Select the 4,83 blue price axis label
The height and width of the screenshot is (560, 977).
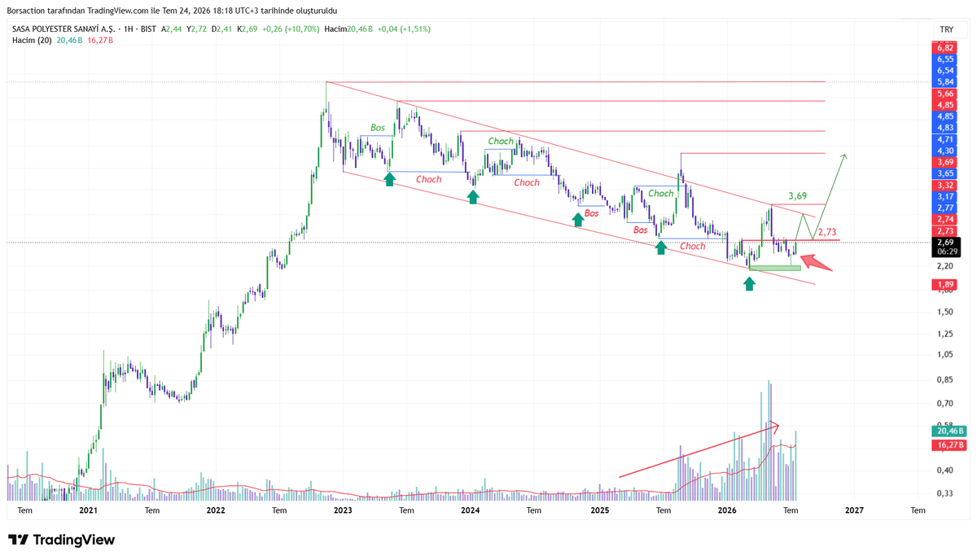point(945,128)
